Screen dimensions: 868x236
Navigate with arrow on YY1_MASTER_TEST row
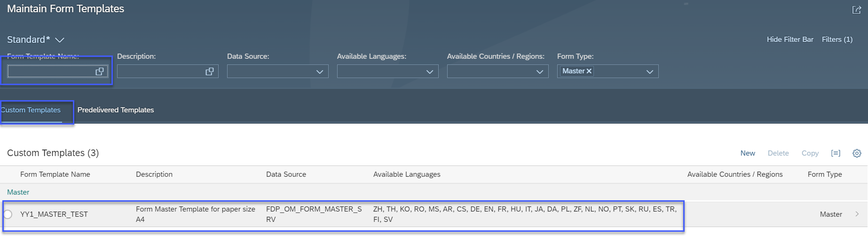tap(857, 214)
